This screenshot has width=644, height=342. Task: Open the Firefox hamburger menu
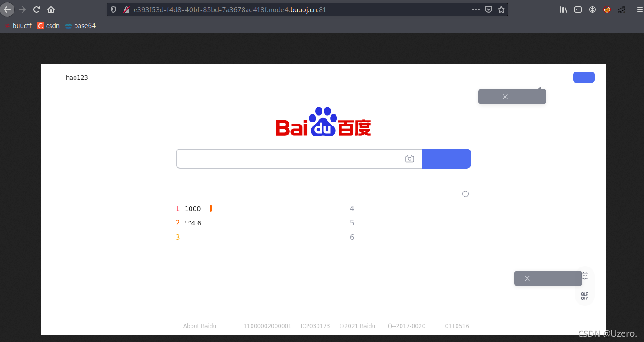(640, 9)
